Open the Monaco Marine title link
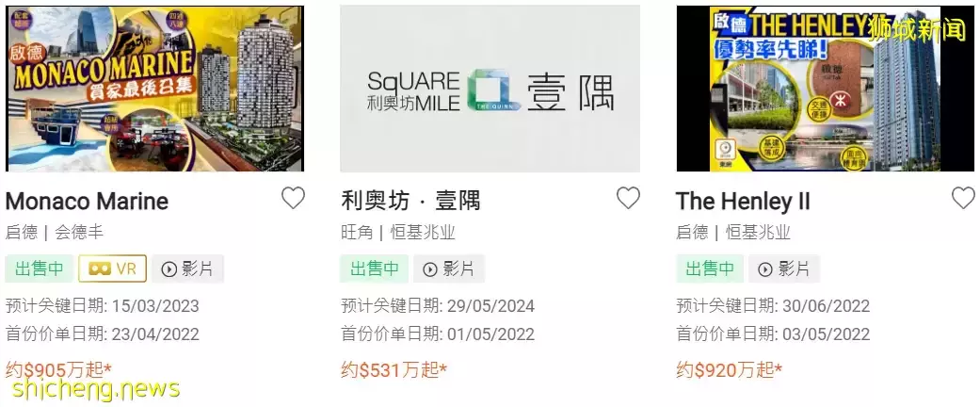 [87, 202]
